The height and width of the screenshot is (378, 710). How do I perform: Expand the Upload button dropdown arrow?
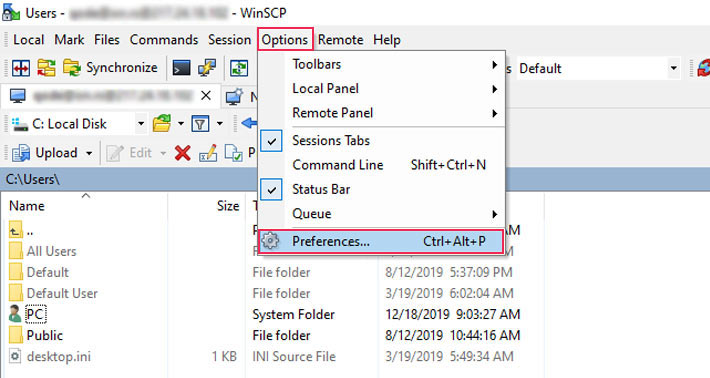pyautogui.click(x=89, y=153)
